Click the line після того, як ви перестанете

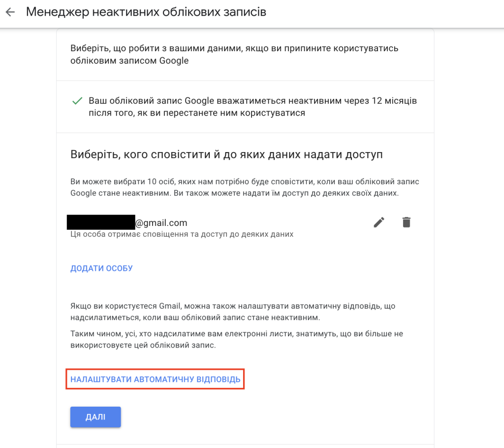[x=197, y=113]
